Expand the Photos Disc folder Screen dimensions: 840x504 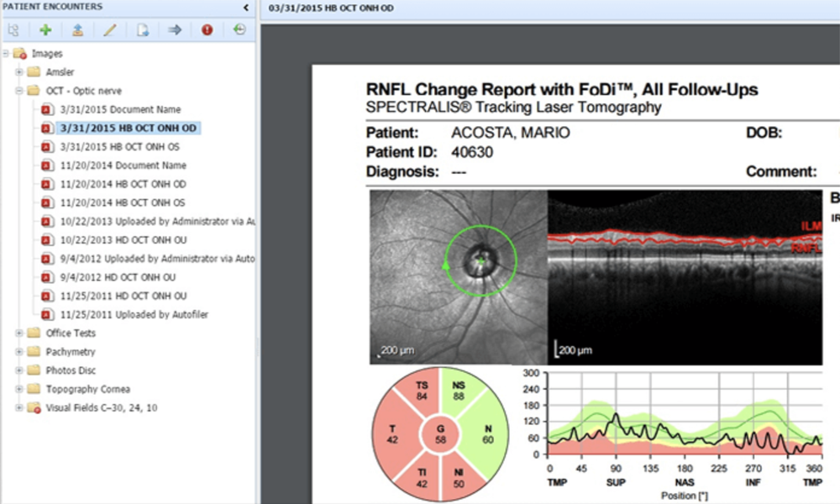coord(19,370)
